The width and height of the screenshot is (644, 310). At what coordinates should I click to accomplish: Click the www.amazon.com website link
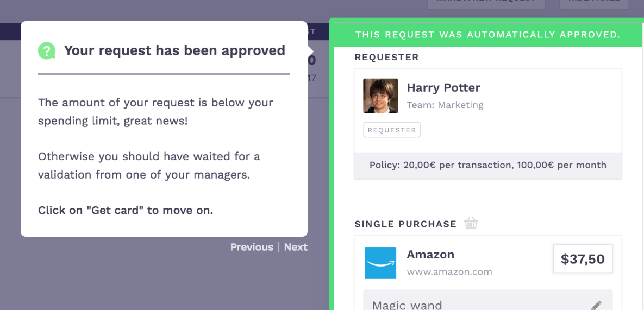point(449,272)
